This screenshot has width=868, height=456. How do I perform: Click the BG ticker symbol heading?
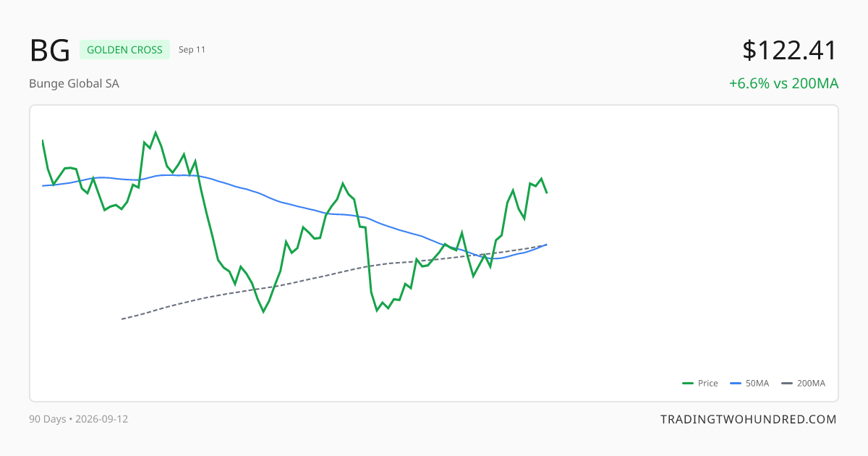coord(50,50)
